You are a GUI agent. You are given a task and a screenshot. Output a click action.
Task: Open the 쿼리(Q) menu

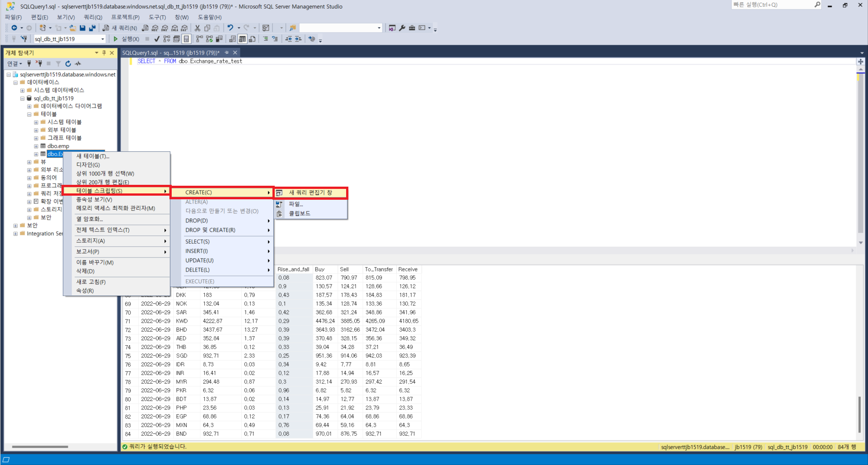pyautogui.click(x=93, y=17)
